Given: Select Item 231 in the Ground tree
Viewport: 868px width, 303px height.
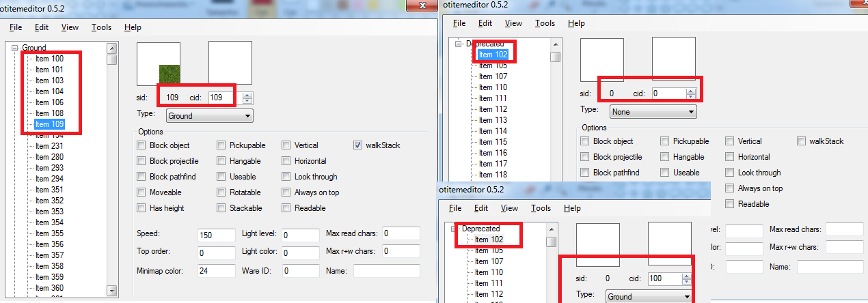Looking at the screenshot, I should 49,146.
